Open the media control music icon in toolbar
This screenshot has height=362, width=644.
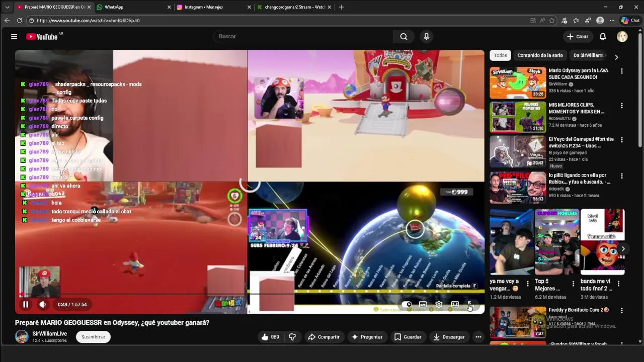coord(564,21)
